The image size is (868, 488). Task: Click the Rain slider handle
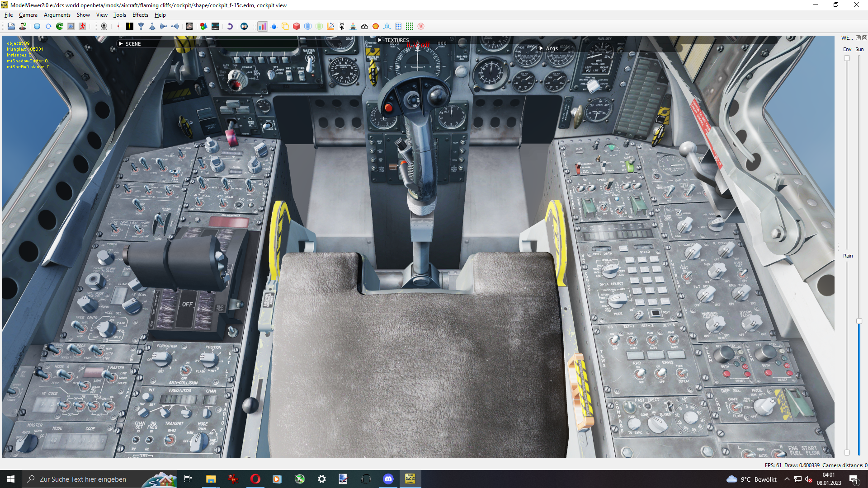pyautogui.click(x=847, y=452)
